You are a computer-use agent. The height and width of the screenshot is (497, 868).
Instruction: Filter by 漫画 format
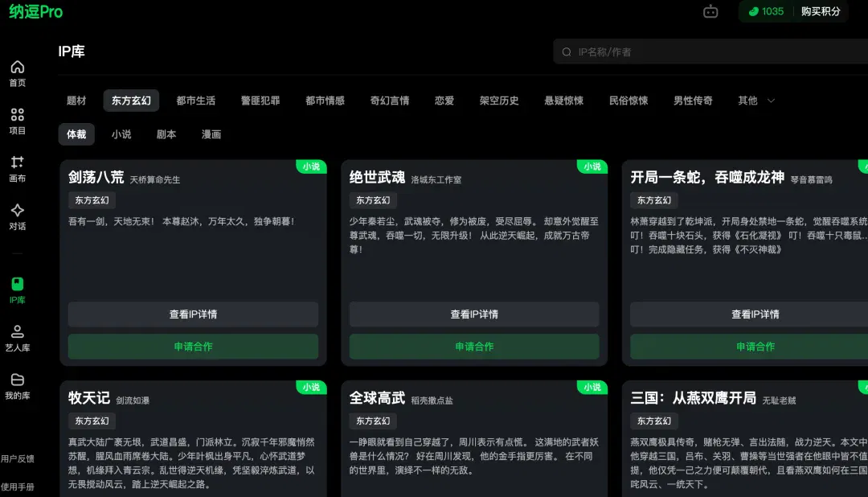(x=211, y=134)
